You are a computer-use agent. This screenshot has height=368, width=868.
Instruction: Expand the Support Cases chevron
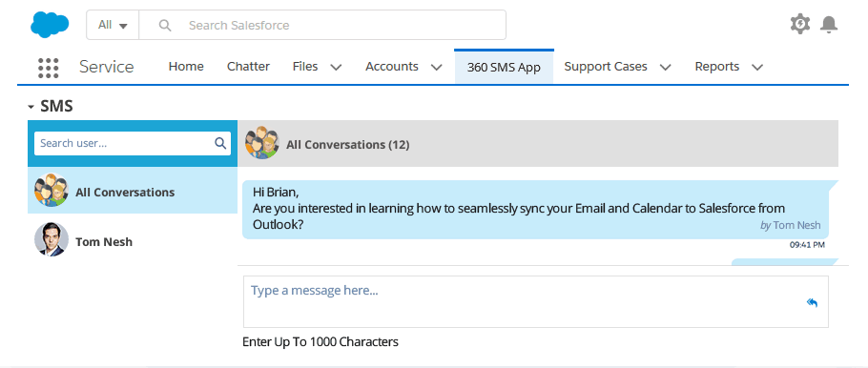pyautogui.click(x=666, y=68)
